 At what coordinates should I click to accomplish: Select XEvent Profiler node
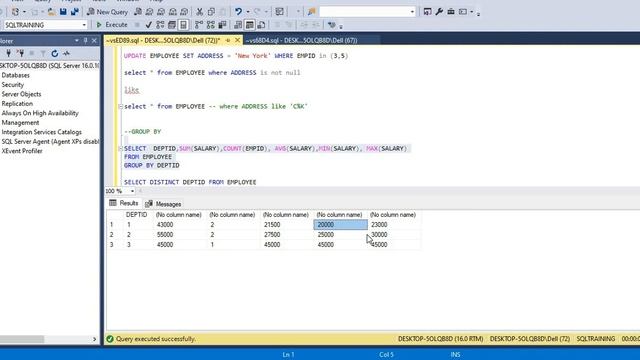pos(22,151)
